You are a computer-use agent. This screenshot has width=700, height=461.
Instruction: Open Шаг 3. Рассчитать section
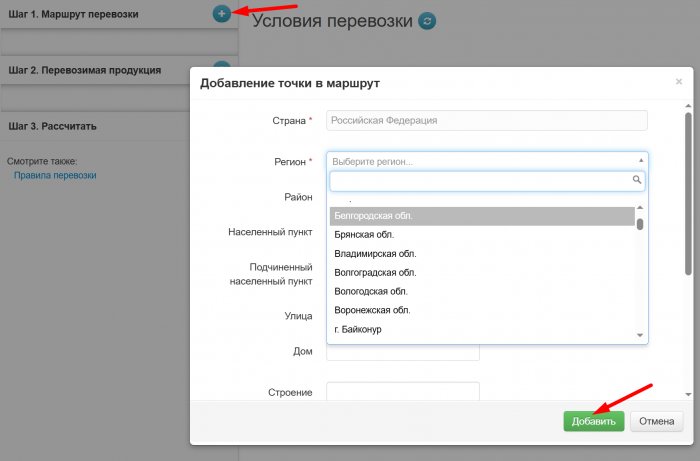pos(53,127)
